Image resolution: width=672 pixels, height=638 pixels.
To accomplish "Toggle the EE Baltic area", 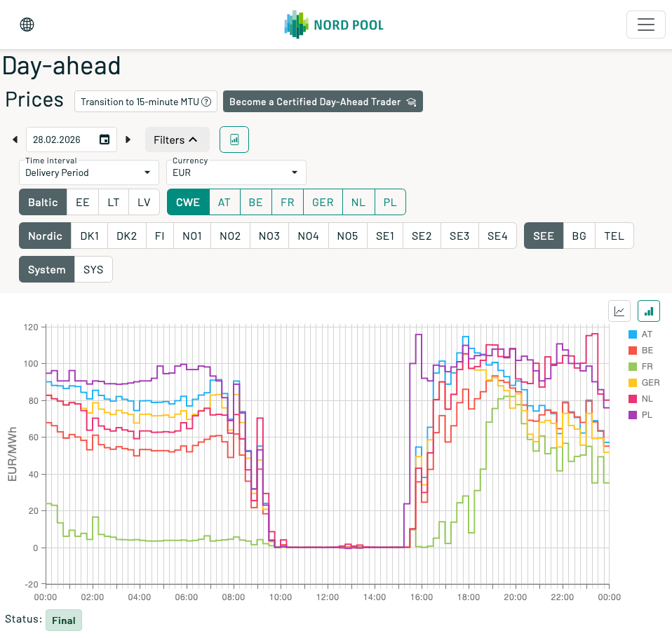I will [x=83, y=202].
